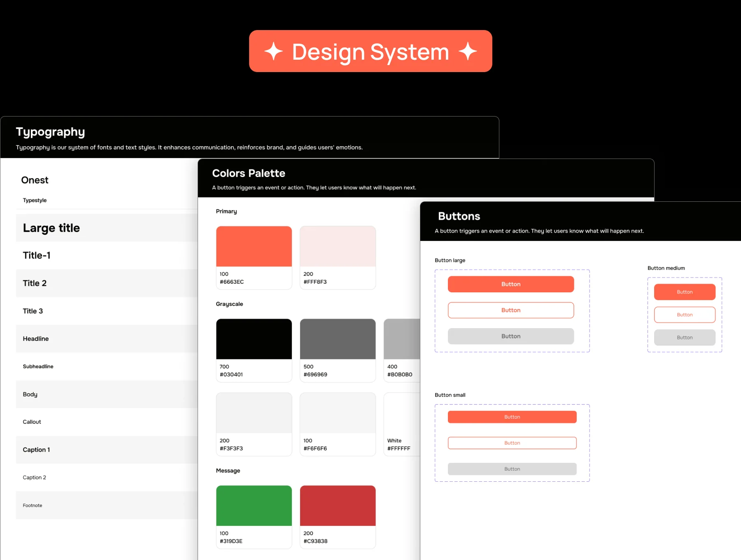
Task: Select the primary 100 orange swatch
Action: pos(254,246)
